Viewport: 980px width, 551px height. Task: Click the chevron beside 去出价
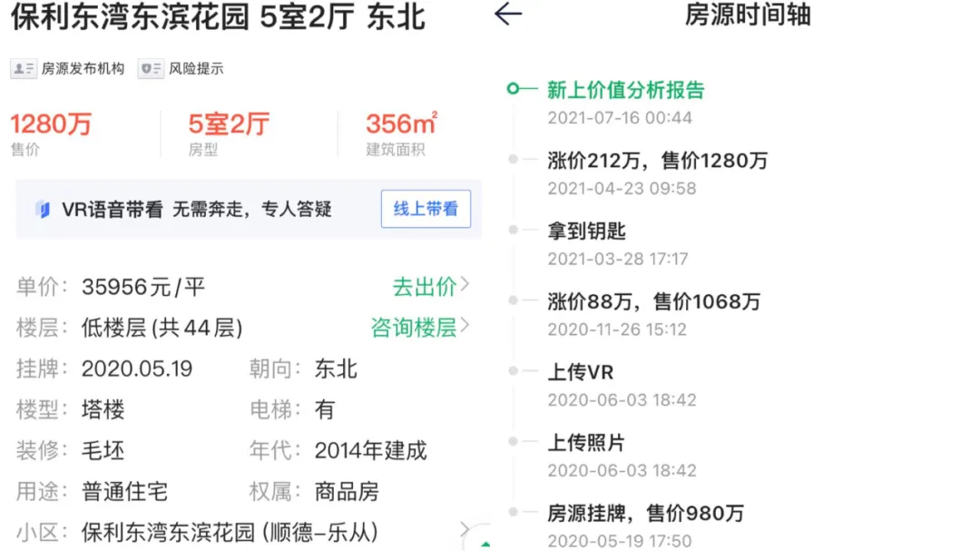pos(465,285)
